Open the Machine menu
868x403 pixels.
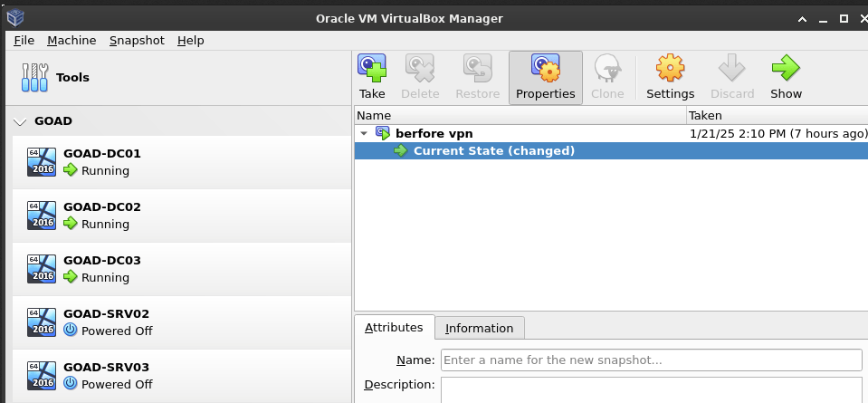pos(72,41)
